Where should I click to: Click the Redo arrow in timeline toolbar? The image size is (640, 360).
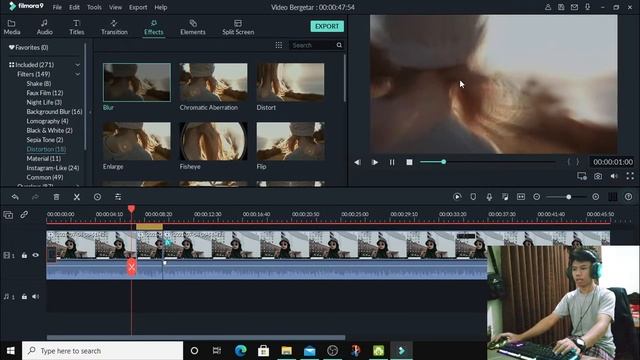point(36,197)
